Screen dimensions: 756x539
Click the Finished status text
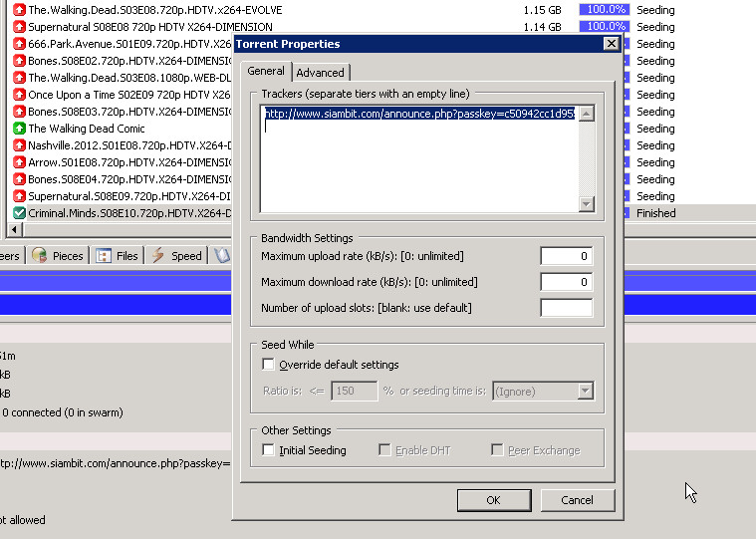coord(655,213)
